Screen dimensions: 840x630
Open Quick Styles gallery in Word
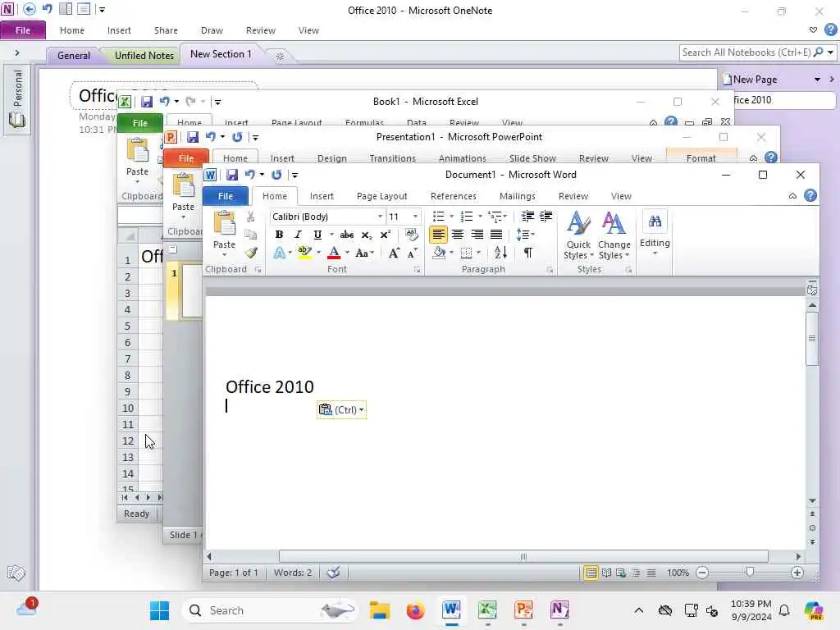[578, 235]
